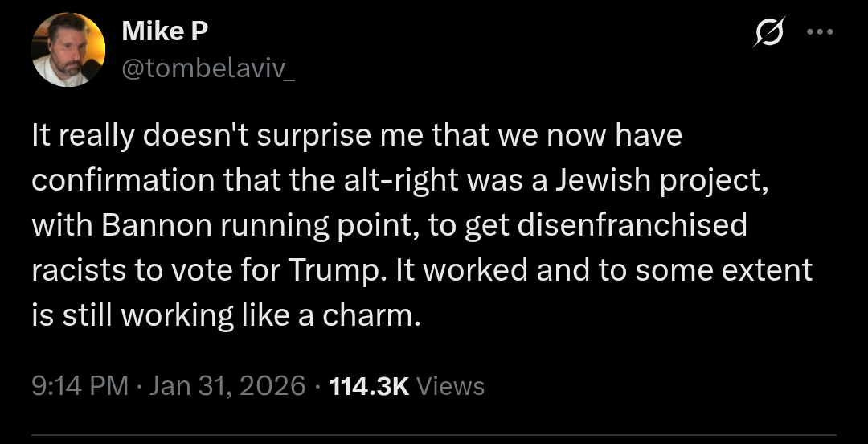Select the "Jan 31, 2026" date
This screenshot has height=444, width=868.
click(x=227, y=386)
